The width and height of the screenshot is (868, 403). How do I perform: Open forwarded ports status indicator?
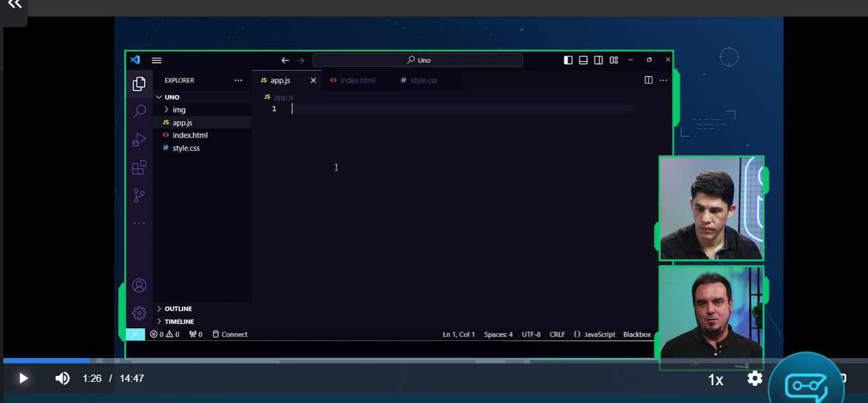tap(196, 334)
